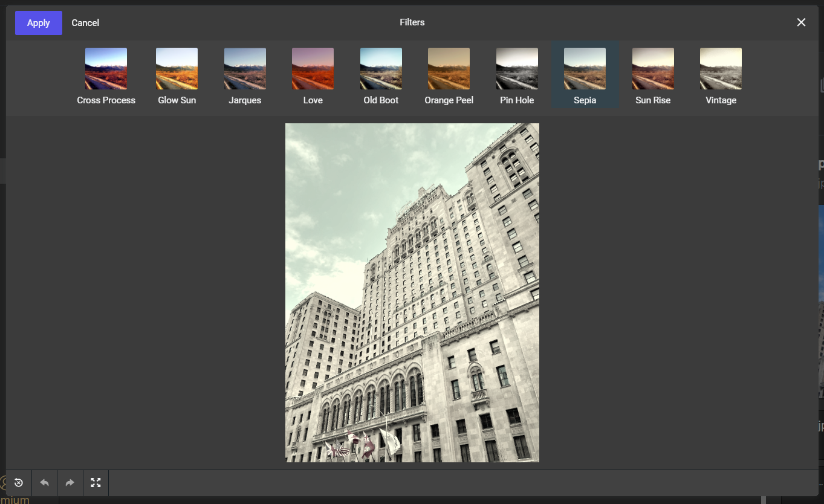This screenshot has height=504, width=824.
Task: Click the highlighted Sepia filter thumbnail
Action: (x=585, y=69)
